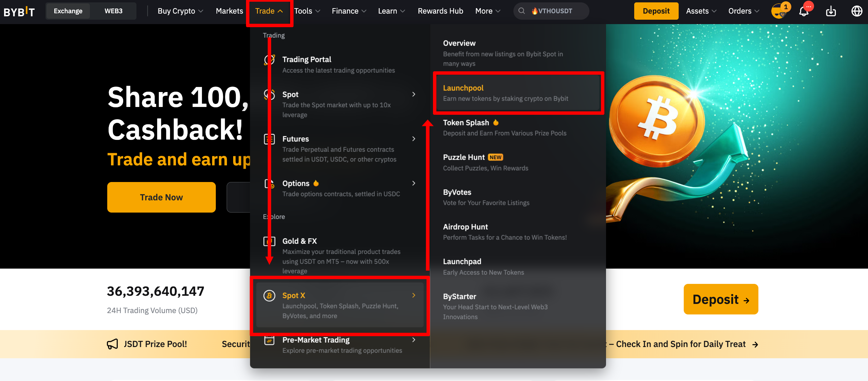The height and width of the screenshot is (381, 868).
Task: Click the download app icon
Action: (831, 11)
